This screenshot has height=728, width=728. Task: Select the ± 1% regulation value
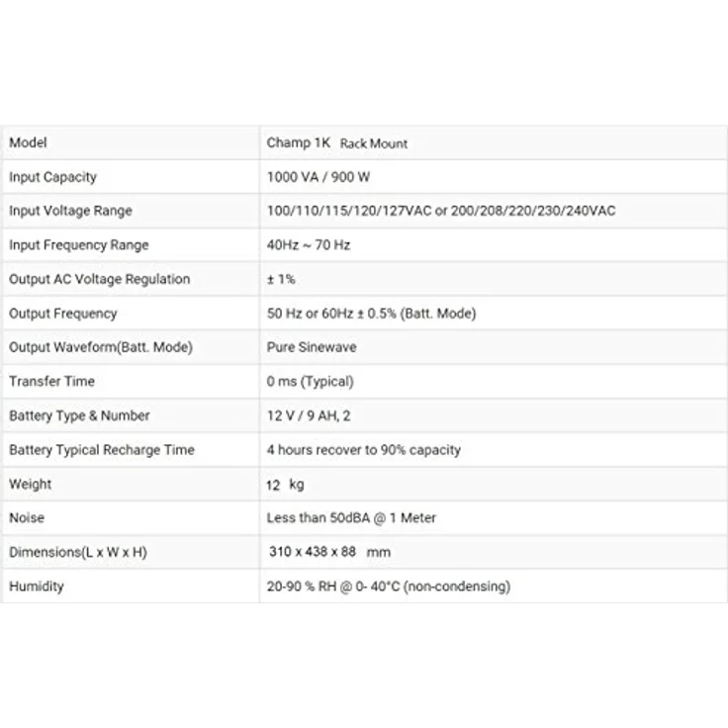click(x=281, y=279)
